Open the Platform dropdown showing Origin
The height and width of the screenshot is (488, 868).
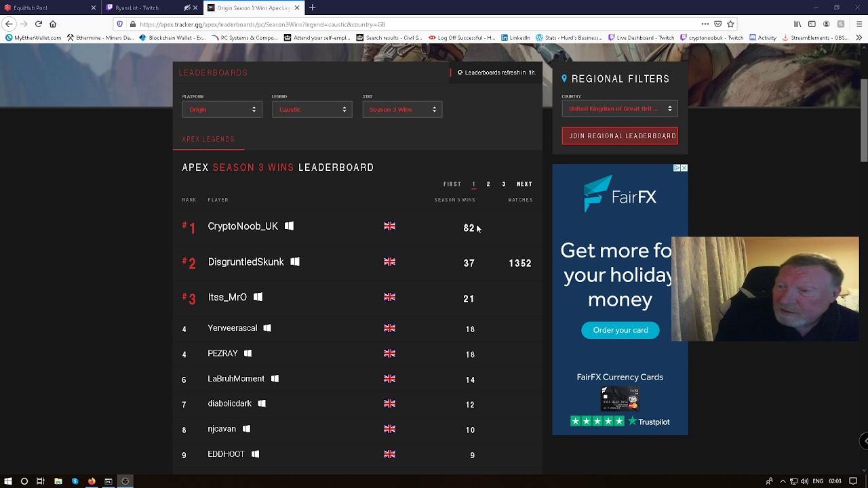point(222,109)
